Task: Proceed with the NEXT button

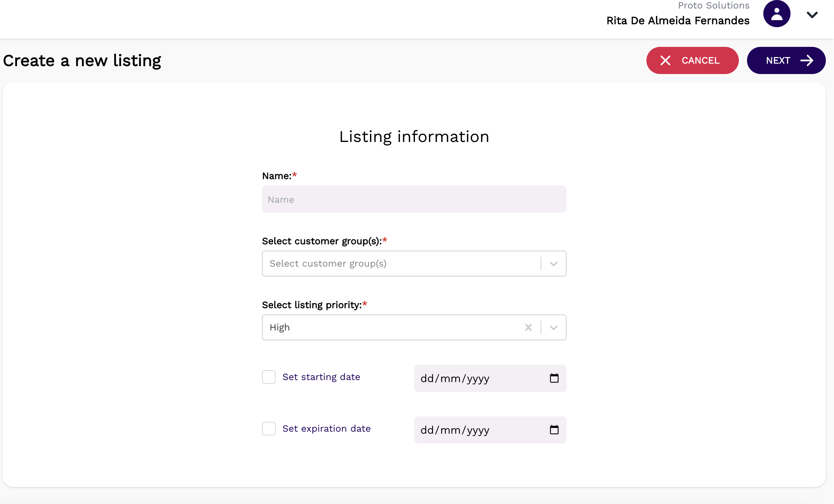Action: [x=786, y=60]
